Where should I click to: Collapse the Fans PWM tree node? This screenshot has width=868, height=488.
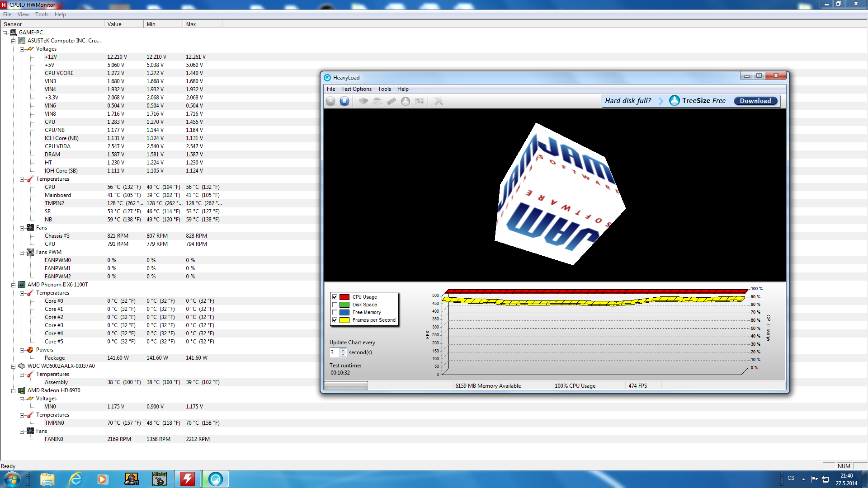(x=22, y=253)
